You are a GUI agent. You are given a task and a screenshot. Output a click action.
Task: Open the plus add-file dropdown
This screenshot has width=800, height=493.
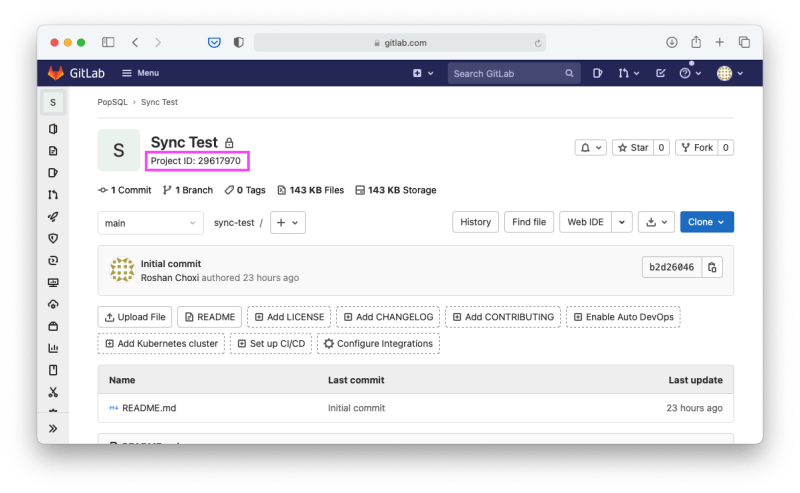(x=288, y=223)
